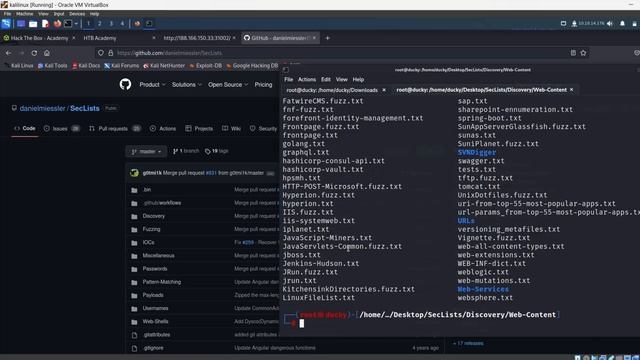640x360 pixels.
Task: Switch to the Downloads terminal tab
Action: coord(332,90)
